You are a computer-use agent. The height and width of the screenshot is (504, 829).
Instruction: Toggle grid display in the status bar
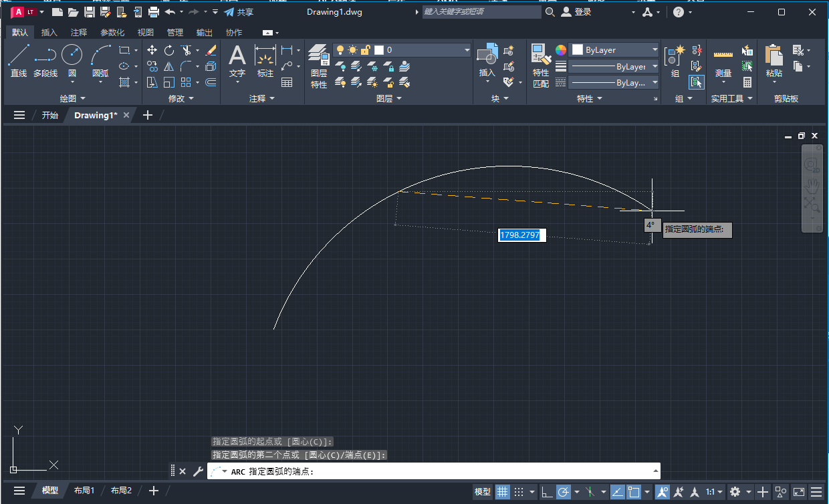[503, 492]
